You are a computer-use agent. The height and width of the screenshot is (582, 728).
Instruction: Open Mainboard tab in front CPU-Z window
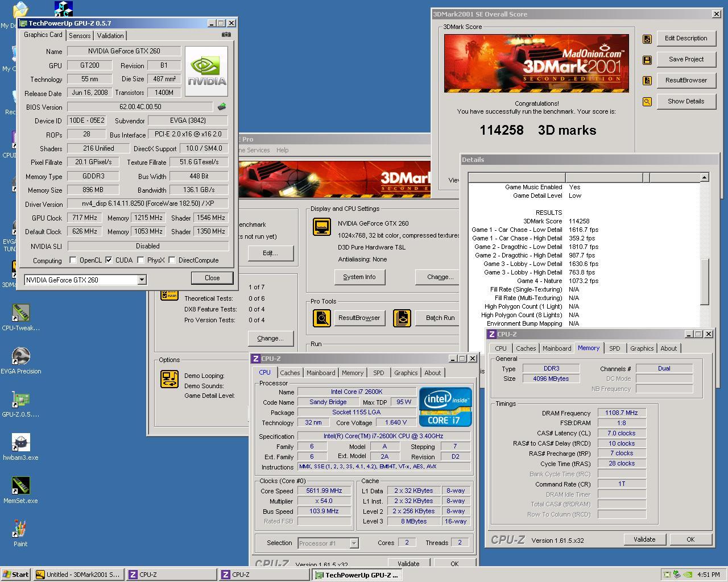pyautogui.click(x=321, y=373)
